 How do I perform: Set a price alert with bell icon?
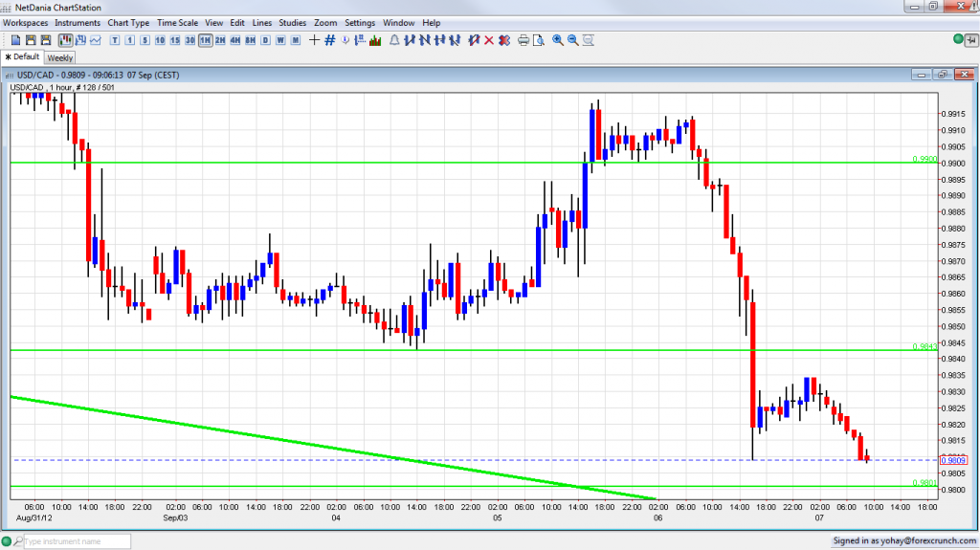(x=394, y=40)
